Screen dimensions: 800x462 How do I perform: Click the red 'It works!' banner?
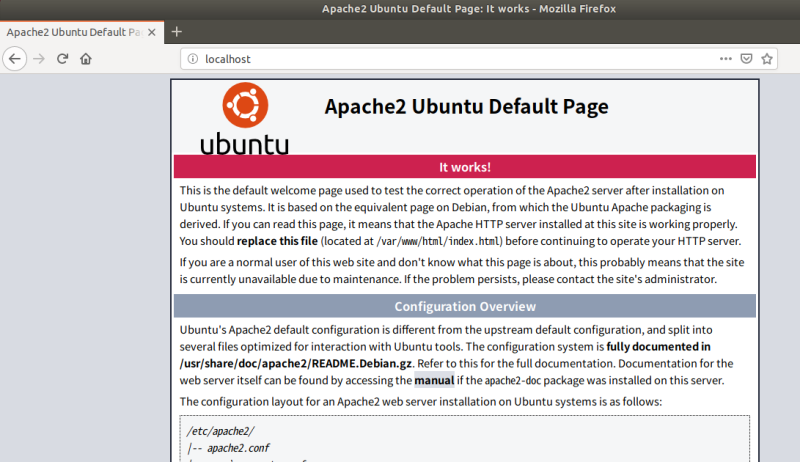(465, 166)
